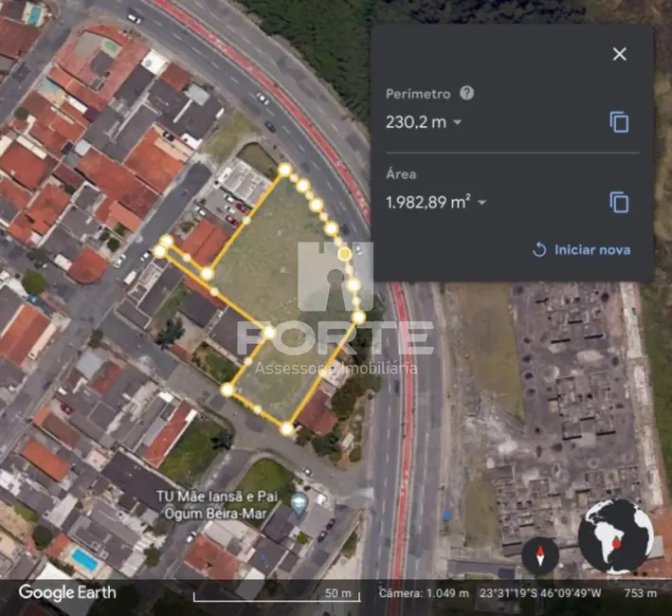Click the latitude/longitude coordinates readout
The image size is (672, 616).
[539, 593]
